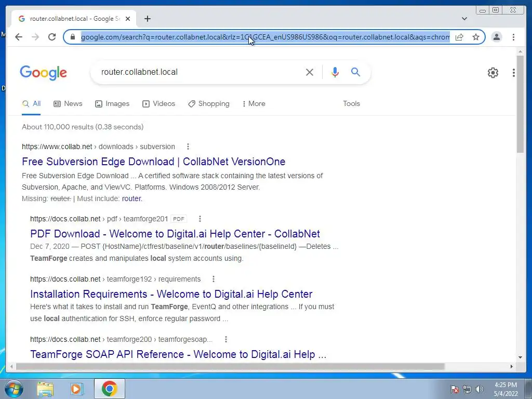Open the new tab with plus button
Viewport: 532px width, 399px height.
(x=147, y=19)
